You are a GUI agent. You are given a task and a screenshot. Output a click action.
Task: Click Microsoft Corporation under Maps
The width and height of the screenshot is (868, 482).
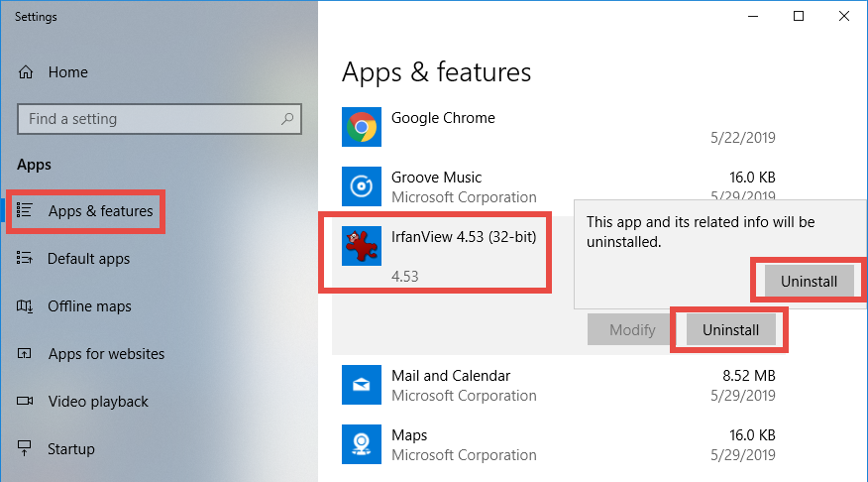[464, 455]
